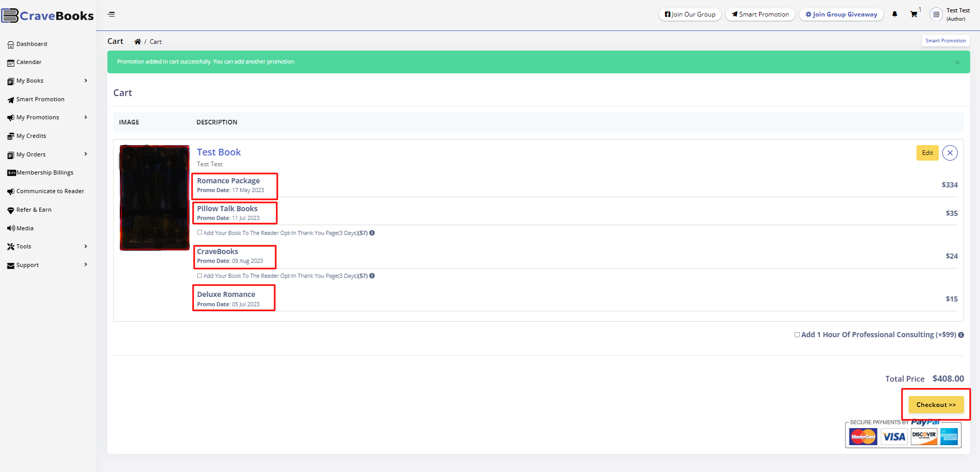
Task: Click the CraveBooks promotion name in cart
Action: click(x=217, y=251)
